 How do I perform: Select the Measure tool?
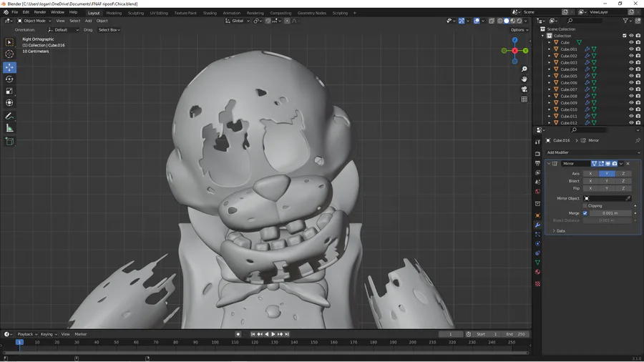(9, 128)
